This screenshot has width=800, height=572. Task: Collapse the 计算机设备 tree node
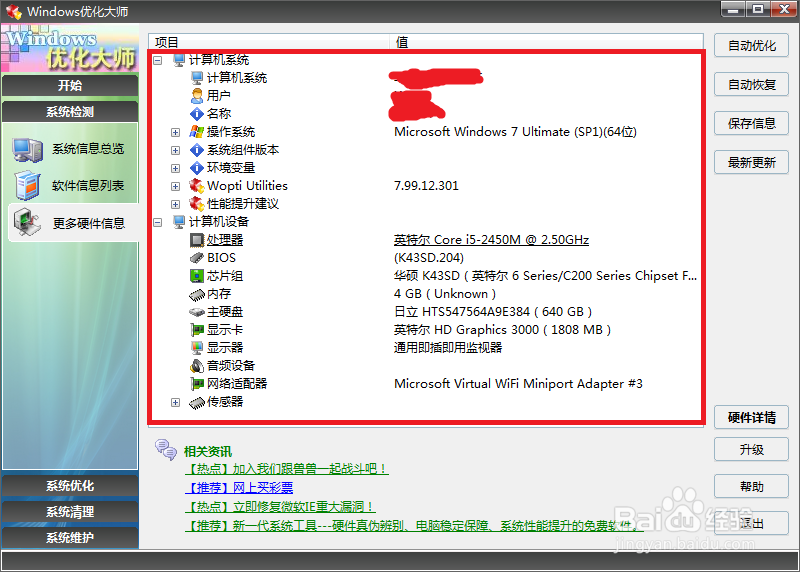158,222
